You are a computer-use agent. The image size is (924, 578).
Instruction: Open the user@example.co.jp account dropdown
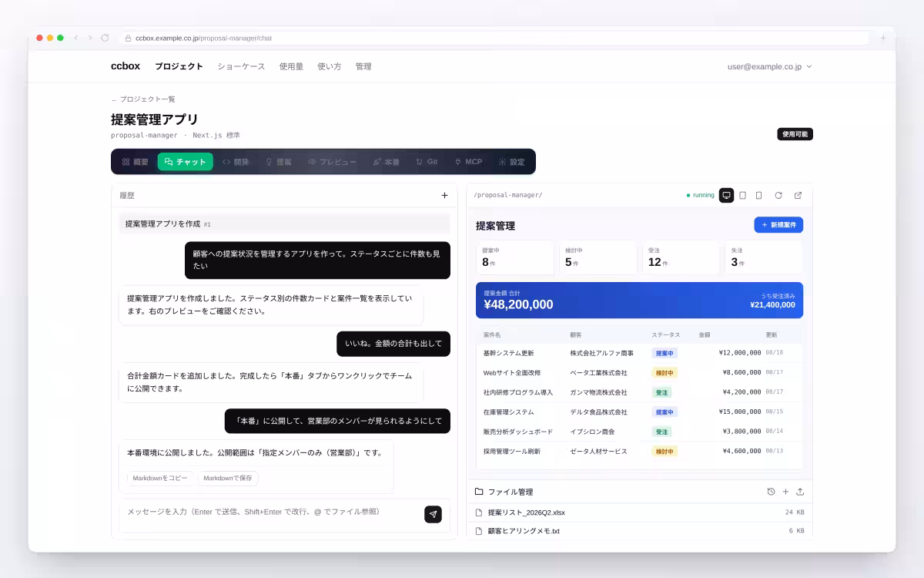pyautogui.click(x=769, y=66)
